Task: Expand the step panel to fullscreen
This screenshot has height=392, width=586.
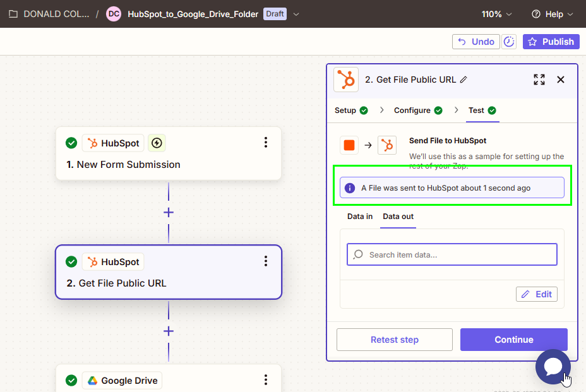Action: (x=539, y=80)
